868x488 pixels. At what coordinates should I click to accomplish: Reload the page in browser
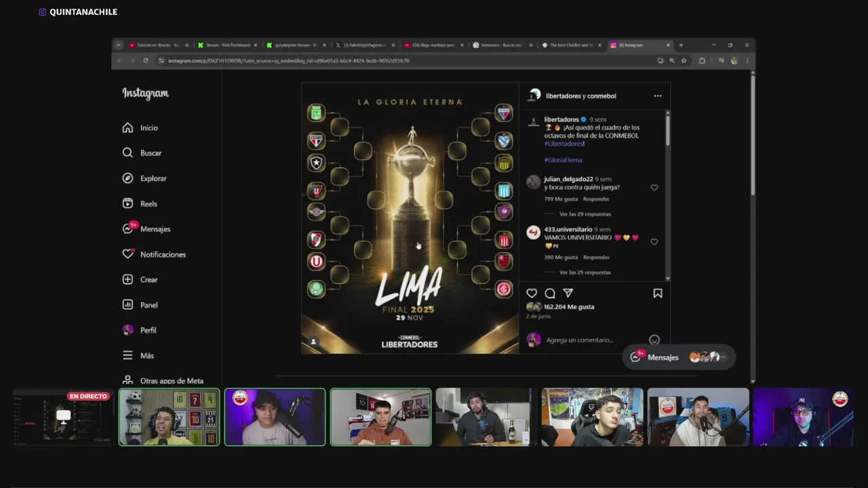click(146, 60)
